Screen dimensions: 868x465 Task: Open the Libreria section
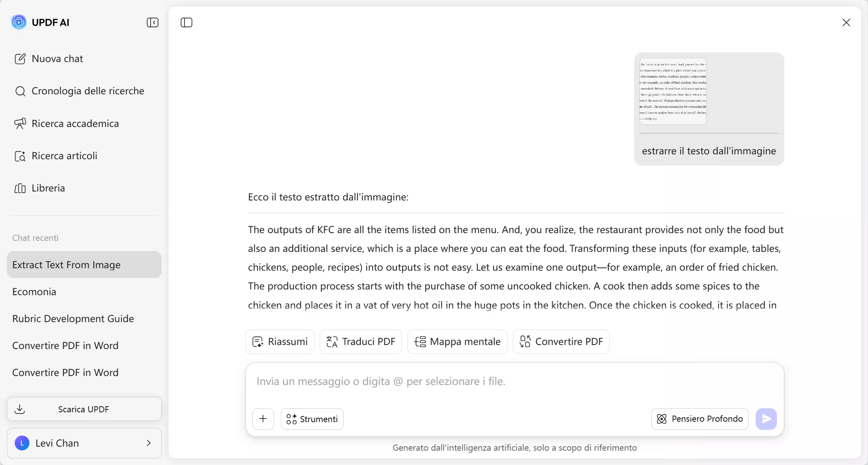click(49, 188)
